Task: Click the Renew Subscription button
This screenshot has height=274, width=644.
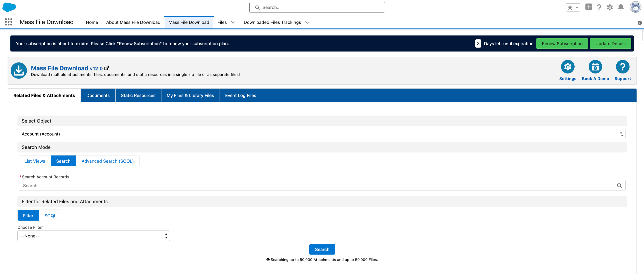Action: point(562,43)
